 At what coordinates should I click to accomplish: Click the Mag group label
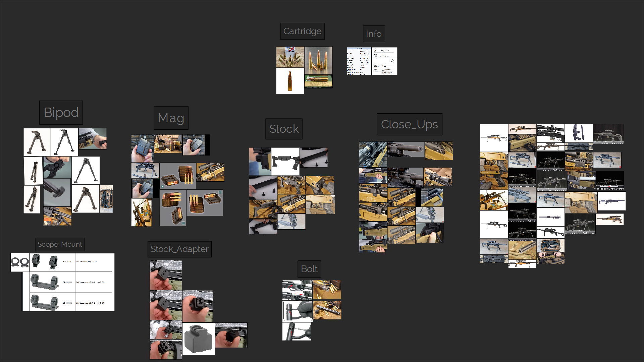171,118
